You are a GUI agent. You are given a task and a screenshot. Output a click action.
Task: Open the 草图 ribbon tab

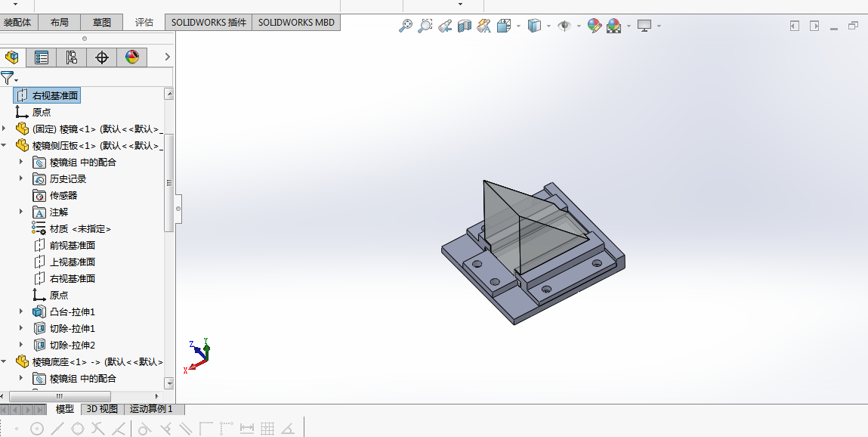pos(102,22)
